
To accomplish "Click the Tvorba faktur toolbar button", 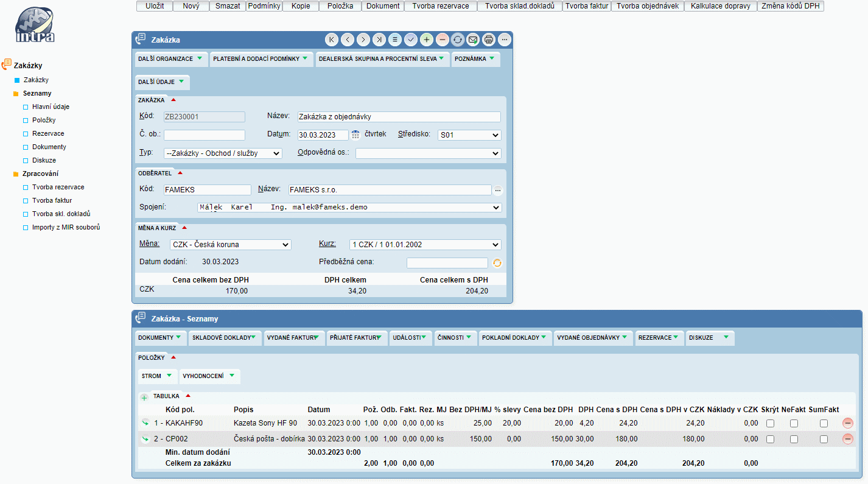I will coord(587,6).
